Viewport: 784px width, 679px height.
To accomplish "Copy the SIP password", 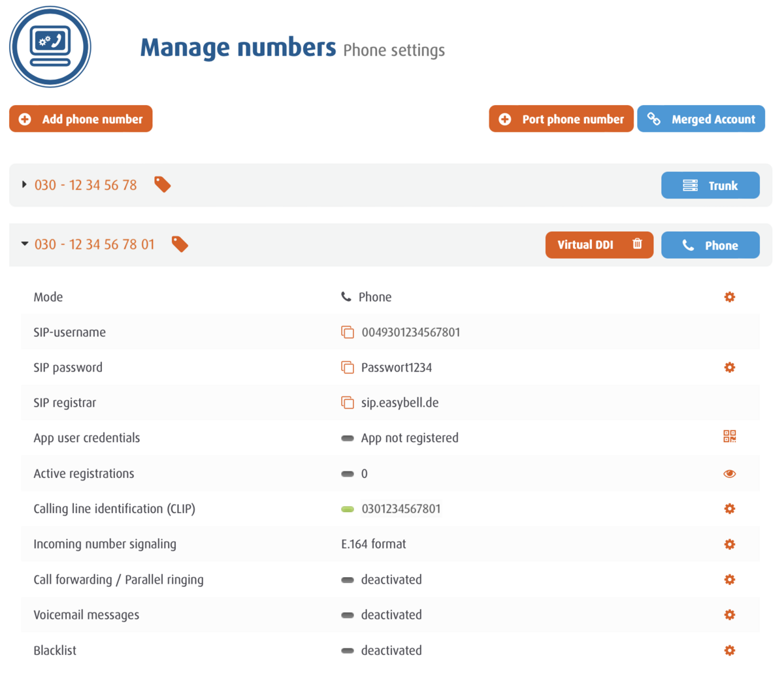I will (348, 368).
